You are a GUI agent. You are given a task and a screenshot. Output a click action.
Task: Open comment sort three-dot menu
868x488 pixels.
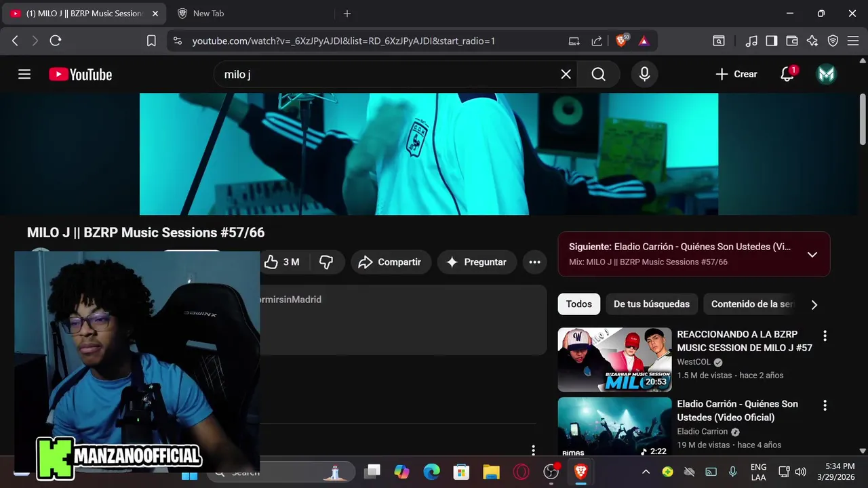[x=534, y=449]
